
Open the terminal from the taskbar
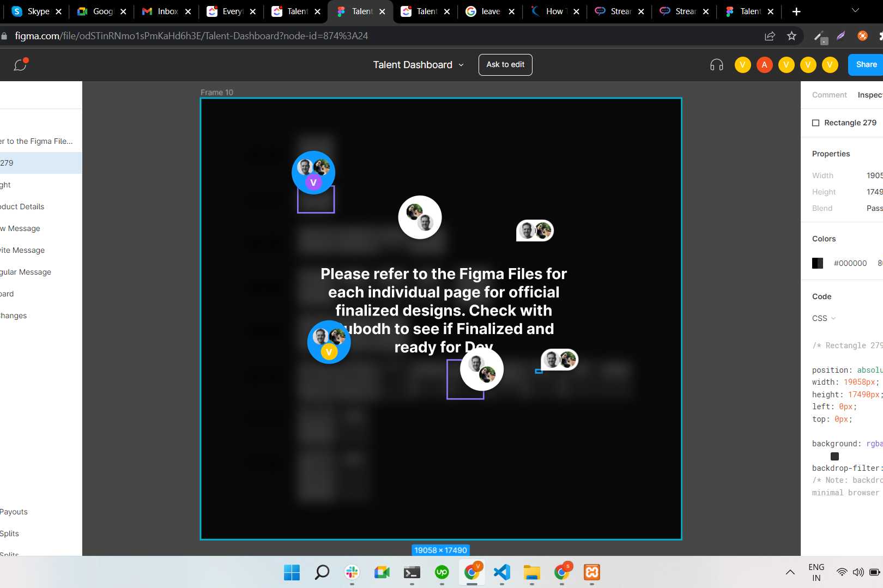(x=412, y=572)
